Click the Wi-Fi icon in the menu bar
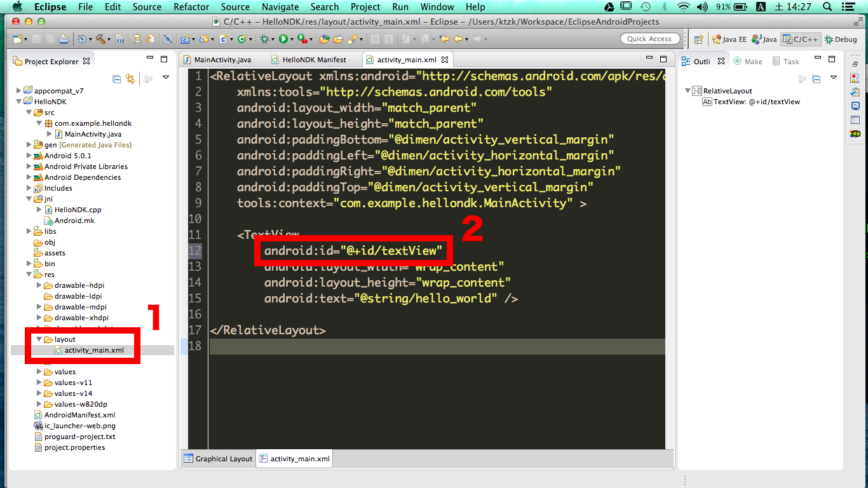Viewport: 868px width, 488px height. pos(684,6)
